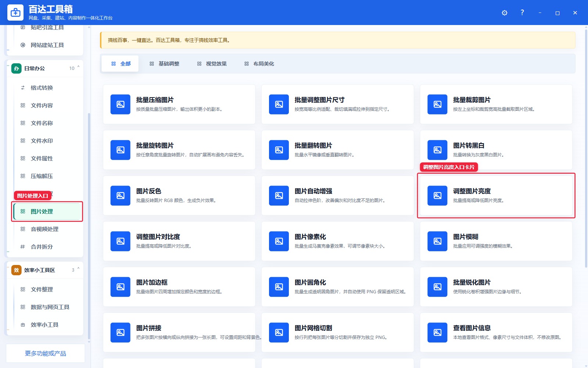
Task: Click the orange 效率小工具区 section icon
Action: pos(17,270)
